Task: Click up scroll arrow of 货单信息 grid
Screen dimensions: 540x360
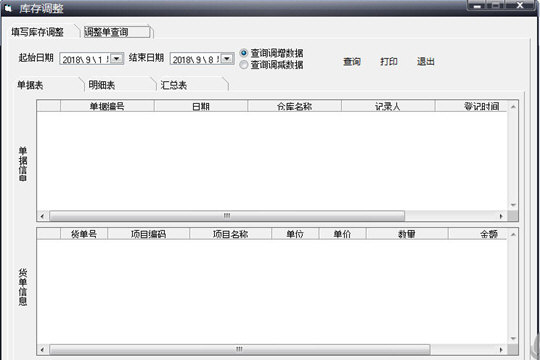Action: click(513, 235)
